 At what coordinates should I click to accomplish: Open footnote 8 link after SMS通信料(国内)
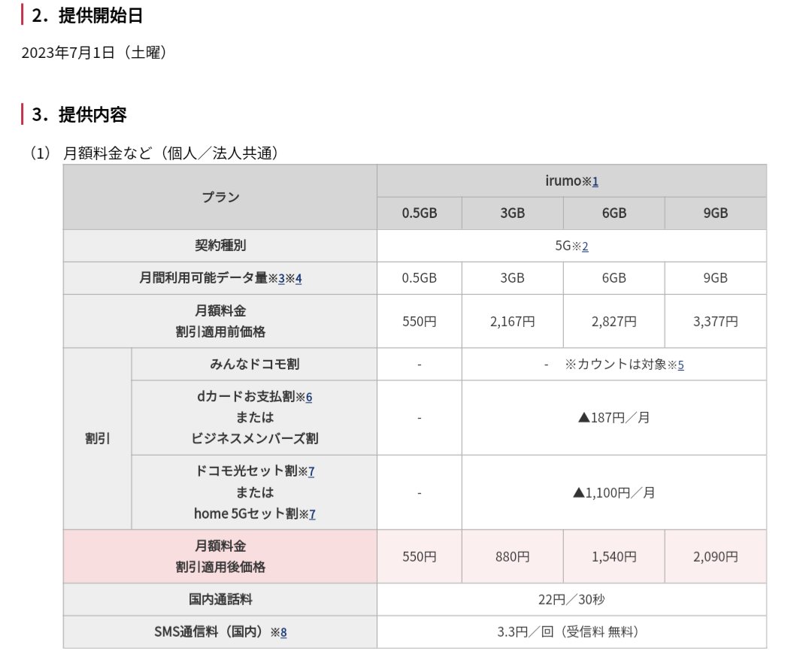click(x=283, y=633)
